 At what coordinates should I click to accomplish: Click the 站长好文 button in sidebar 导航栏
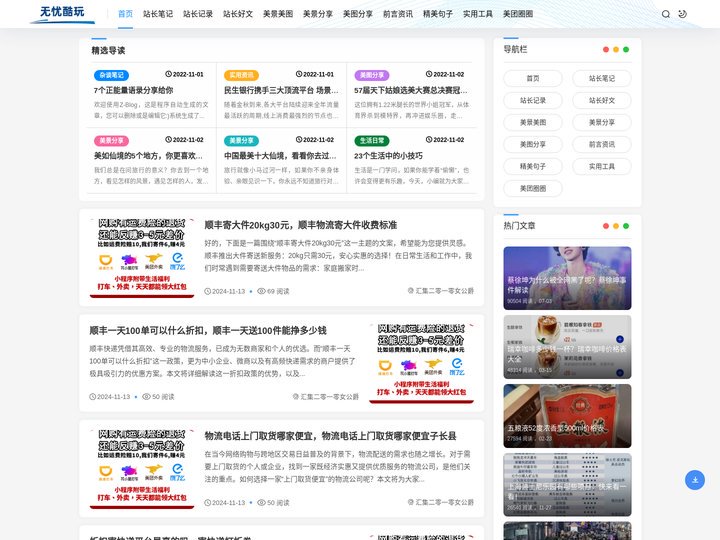tap(602, 101)
